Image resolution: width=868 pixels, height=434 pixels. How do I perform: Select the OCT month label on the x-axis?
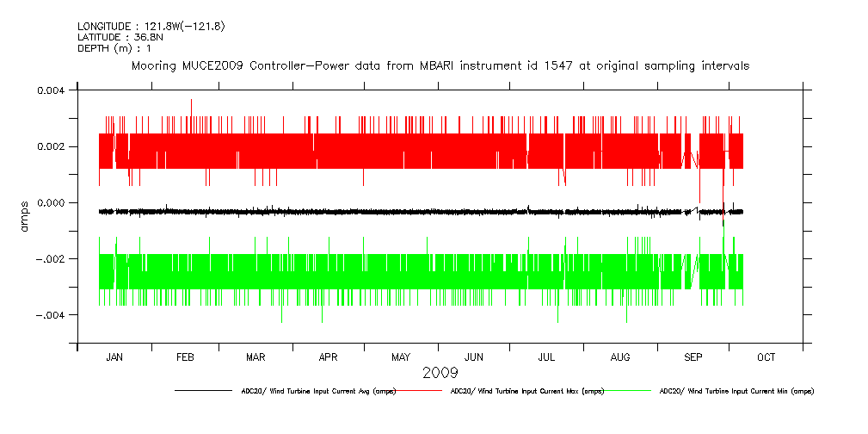pyautogui.click(x=766, y=357)
